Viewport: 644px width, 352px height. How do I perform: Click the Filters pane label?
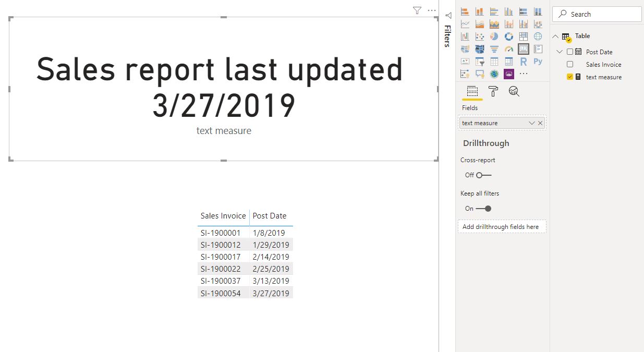(447, 35)
